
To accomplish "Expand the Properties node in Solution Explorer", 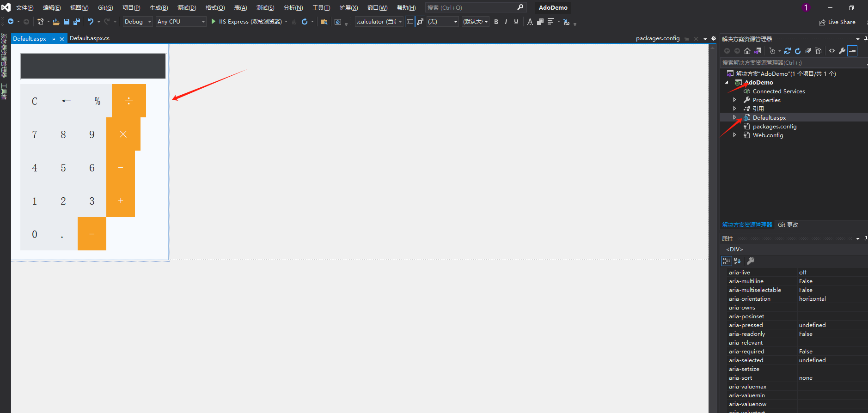I will pyautogui.click(x=734, y=100).
